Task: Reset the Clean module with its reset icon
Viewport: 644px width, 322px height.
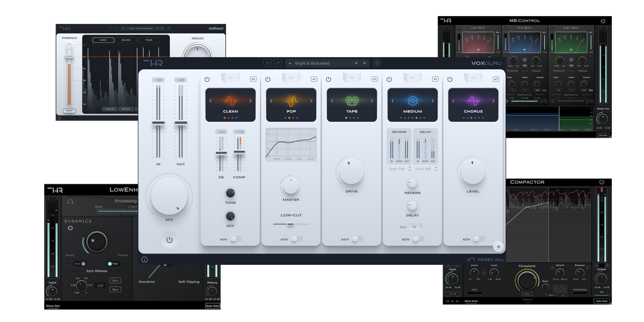Action: pos(253,79)
